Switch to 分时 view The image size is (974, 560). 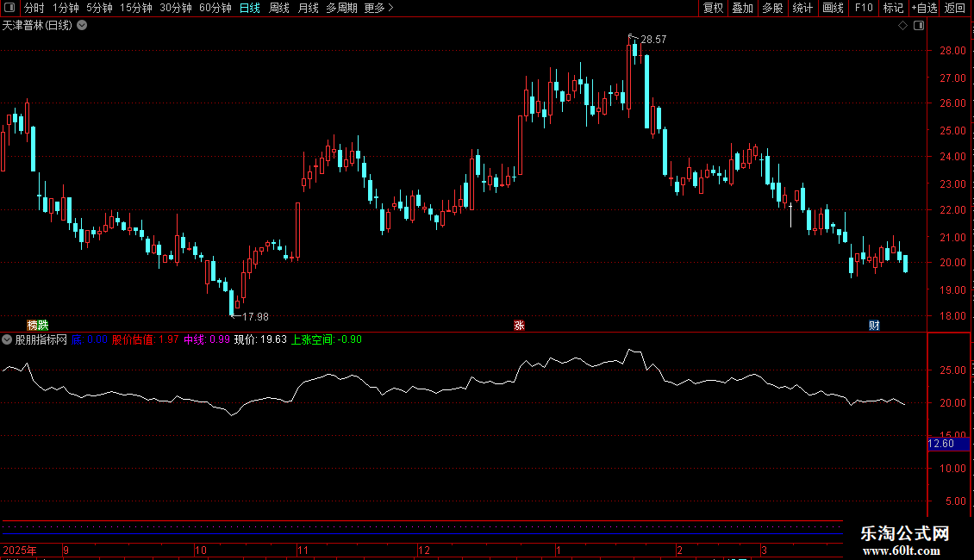click(34, 8)
